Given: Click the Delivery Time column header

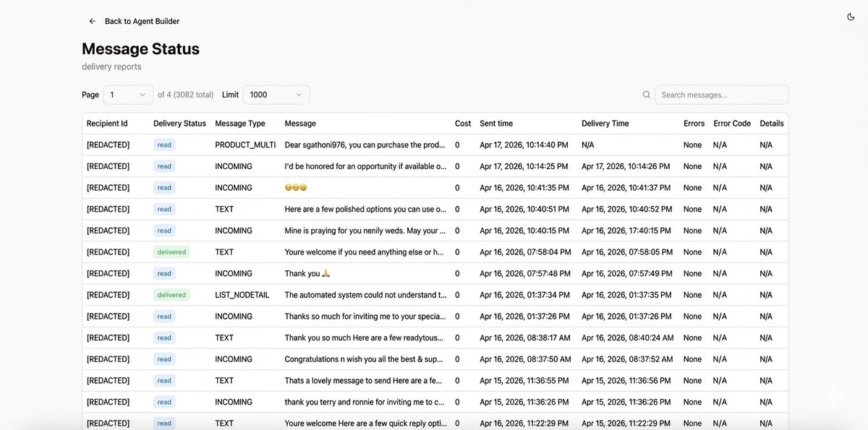Looking at the screenshot, I should pos(605,124).
